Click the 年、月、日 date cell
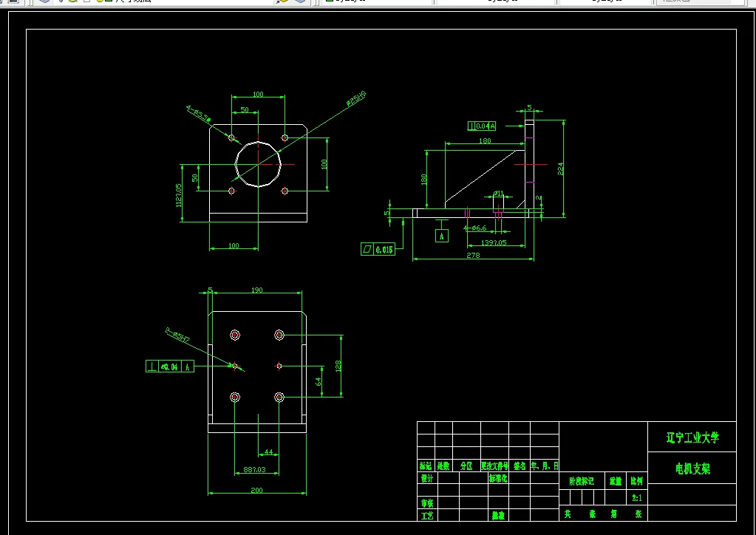This screenshot has width=756, height=535. (x=545, y=466)
